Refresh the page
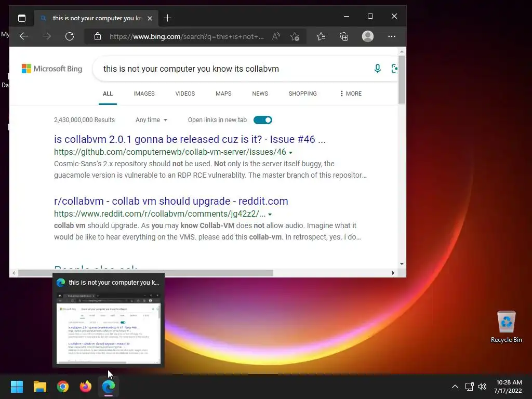This screenshot has height=399, width=532. click(70, 36)
